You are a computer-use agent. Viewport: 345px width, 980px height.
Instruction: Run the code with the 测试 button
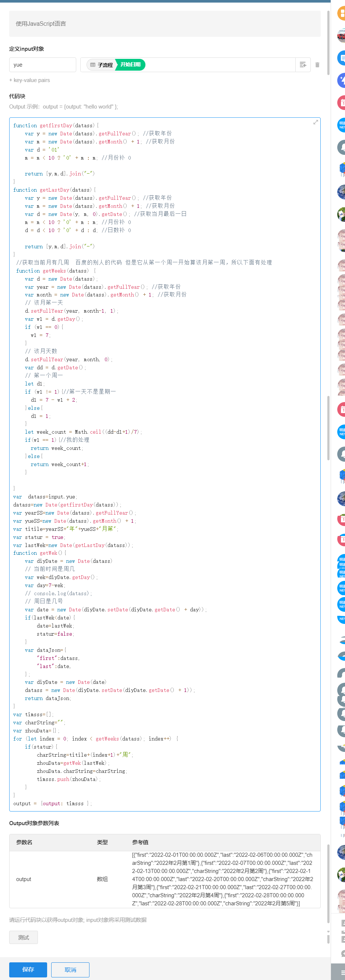[x=24, y=937]
